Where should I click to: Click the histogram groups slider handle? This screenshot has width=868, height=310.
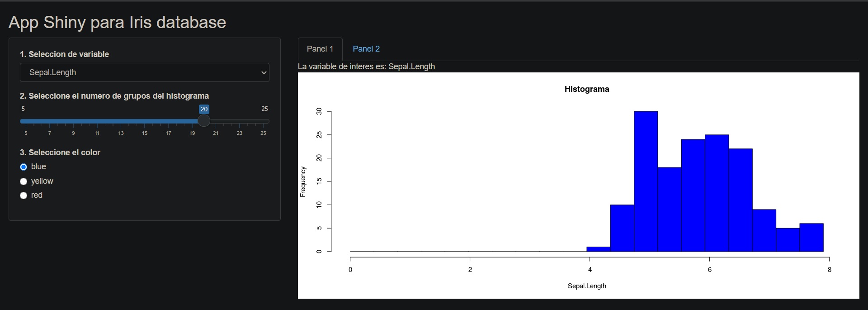204,121
